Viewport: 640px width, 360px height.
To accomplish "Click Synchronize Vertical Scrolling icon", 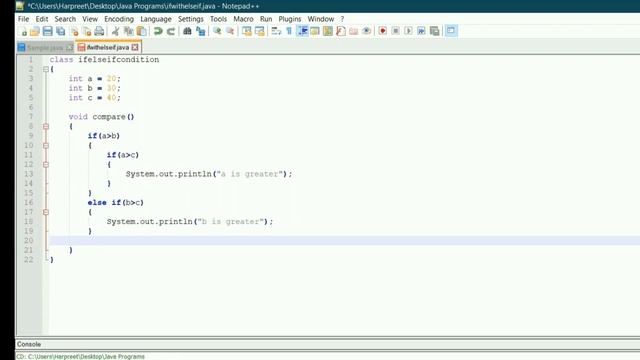I will [x=247, y=31].
